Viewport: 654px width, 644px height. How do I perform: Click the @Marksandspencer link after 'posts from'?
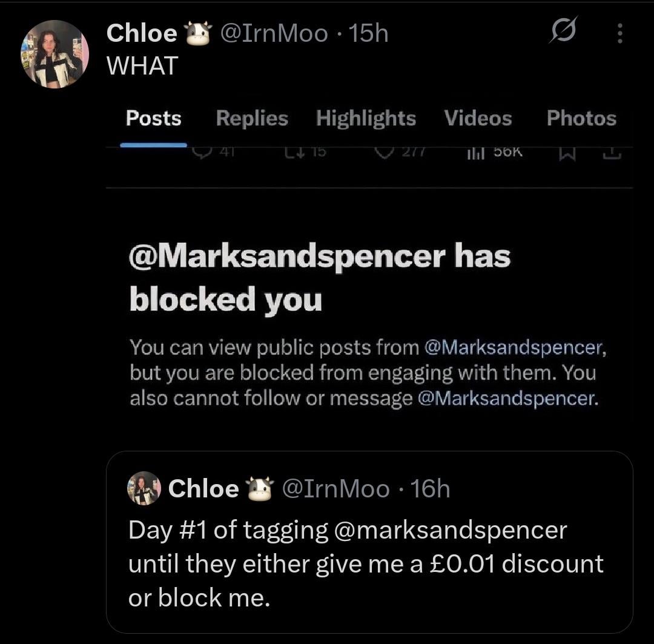(514, 347)
